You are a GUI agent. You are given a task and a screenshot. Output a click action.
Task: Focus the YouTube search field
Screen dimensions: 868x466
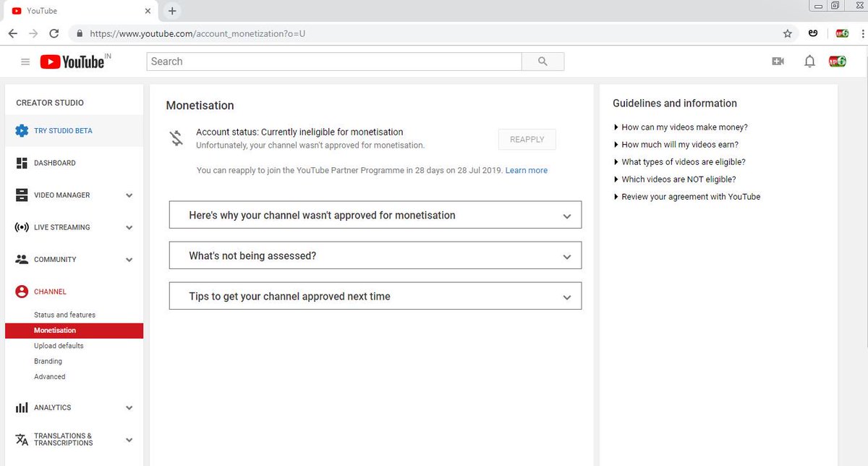click(334, 62)
